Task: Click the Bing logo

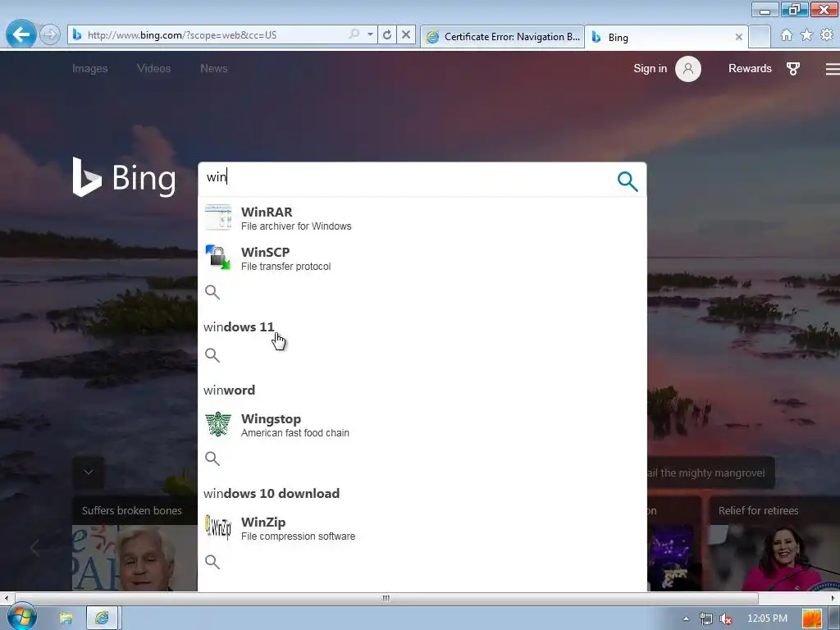Action: click(x=125, y=177)
